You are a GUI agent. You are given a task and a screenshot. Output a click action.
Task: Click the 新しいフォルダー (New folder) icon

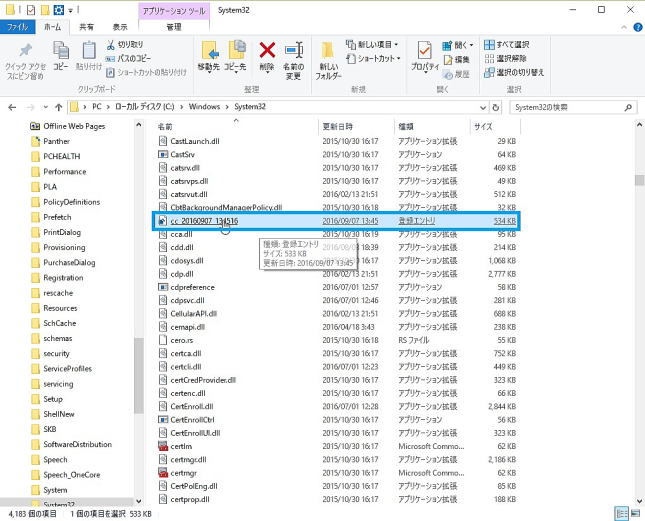click(x=328, y=58)
